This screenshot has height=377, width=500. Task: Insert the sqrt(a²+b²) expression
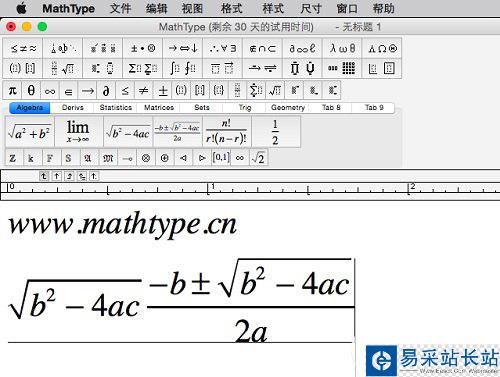tap(29, 132)
